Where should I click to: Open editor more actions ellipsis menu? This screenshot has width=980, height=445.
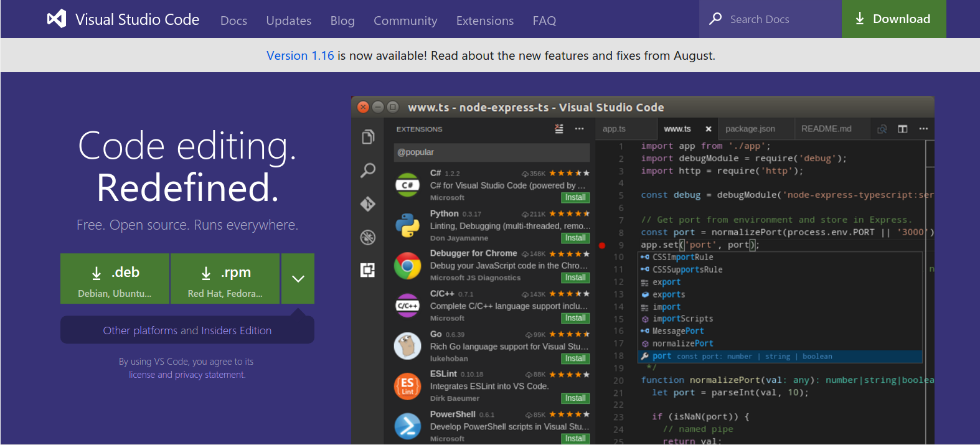tap(923, 129)
